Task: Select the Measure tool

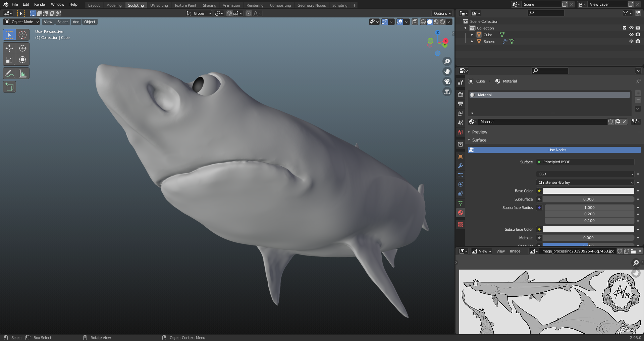Action: [x=22, y=73]
